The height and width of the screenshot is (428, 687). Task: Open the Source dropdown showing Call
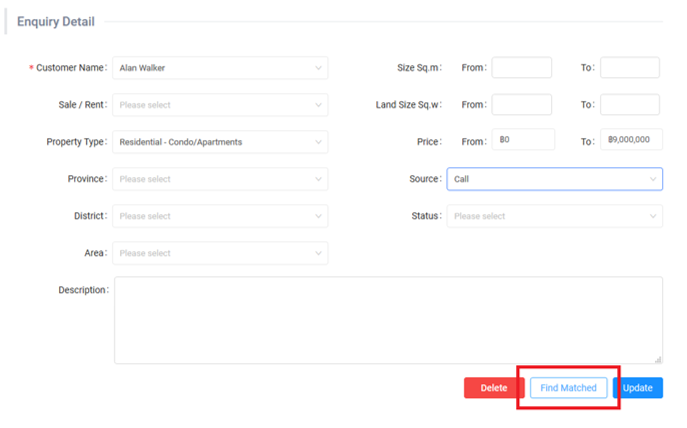(554, 179)
